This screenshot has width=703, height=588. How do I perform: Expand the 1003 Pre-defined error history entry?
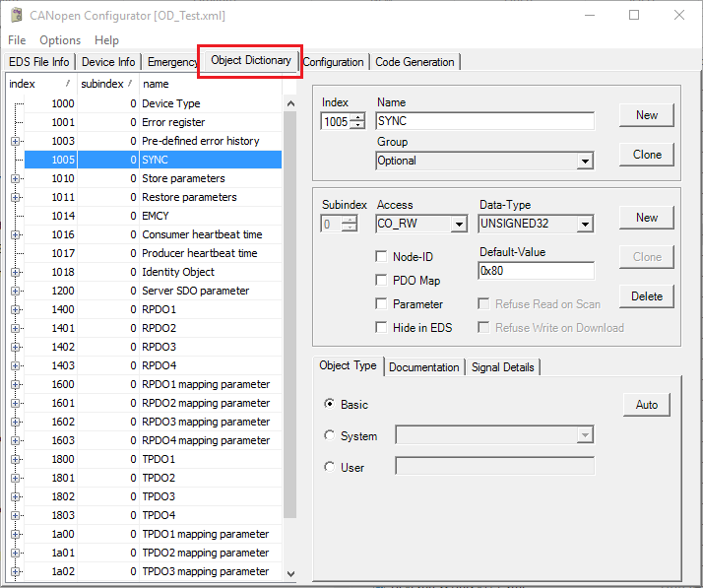pos(15,141)
